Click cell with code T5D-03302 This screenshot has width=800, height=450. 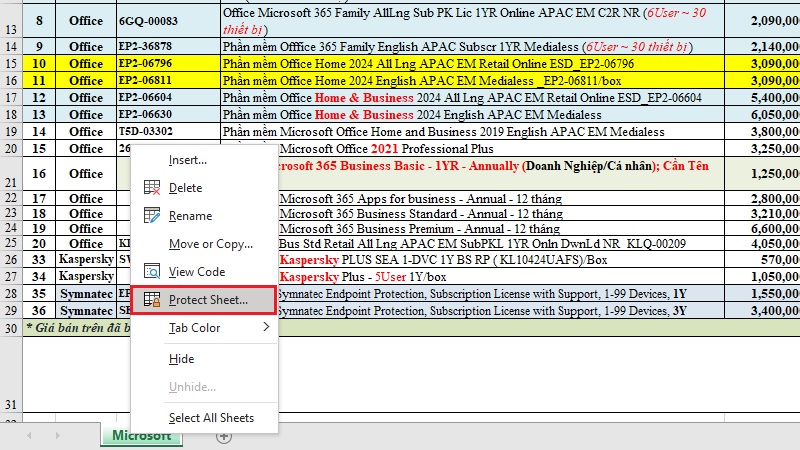(169, 131)
